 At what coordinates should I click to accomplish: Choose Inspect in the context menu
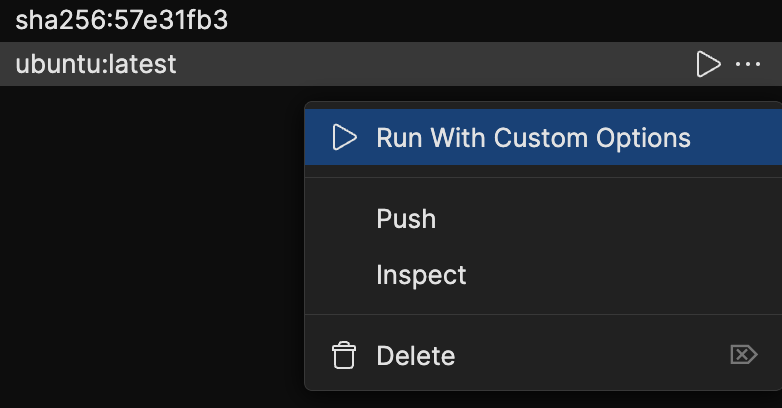(421, 274)
